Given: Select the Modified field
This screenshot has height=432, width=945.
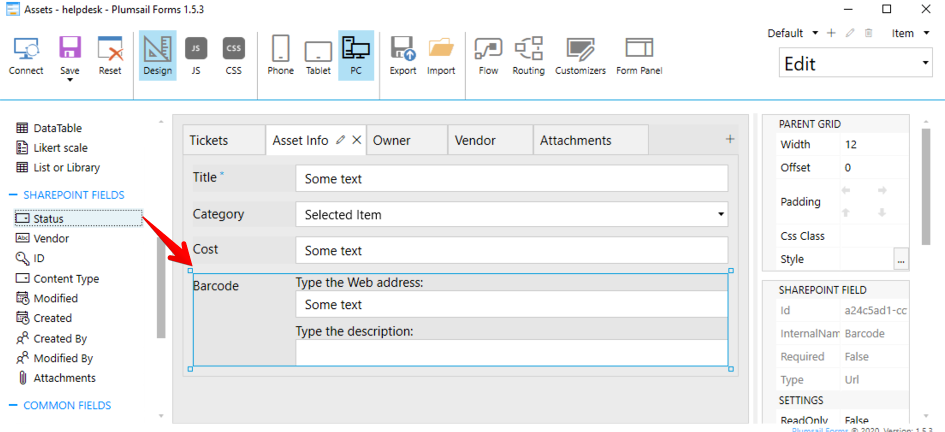Looking at the screenshot, I should point(47,298).
